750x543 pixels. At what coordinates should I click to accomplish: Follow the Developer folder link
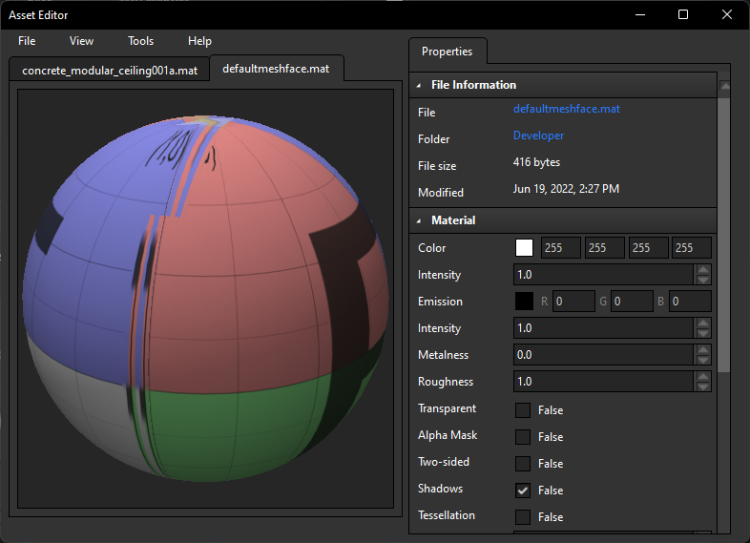(538, 136)
